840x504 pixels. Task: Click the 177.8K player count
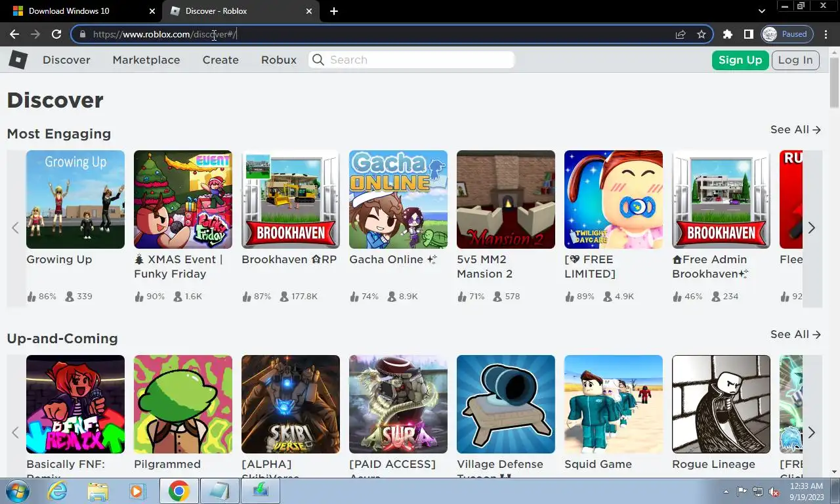(304, 297)
